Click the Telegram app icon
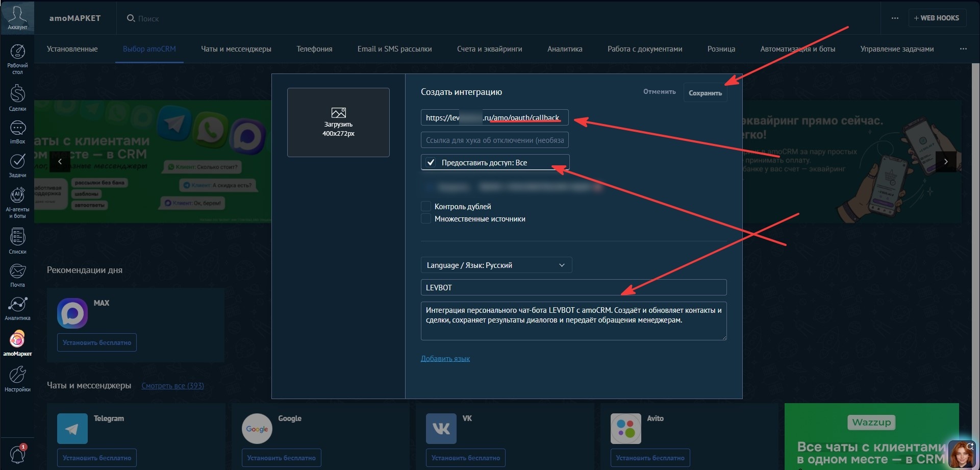The image size is (980, 470). [72, 429]
